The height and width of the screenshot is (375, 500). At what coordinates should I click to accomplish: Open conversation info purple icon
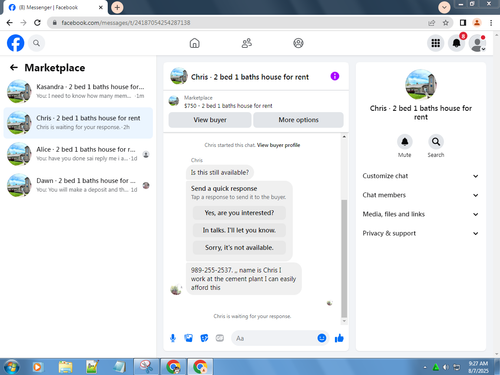335,76
